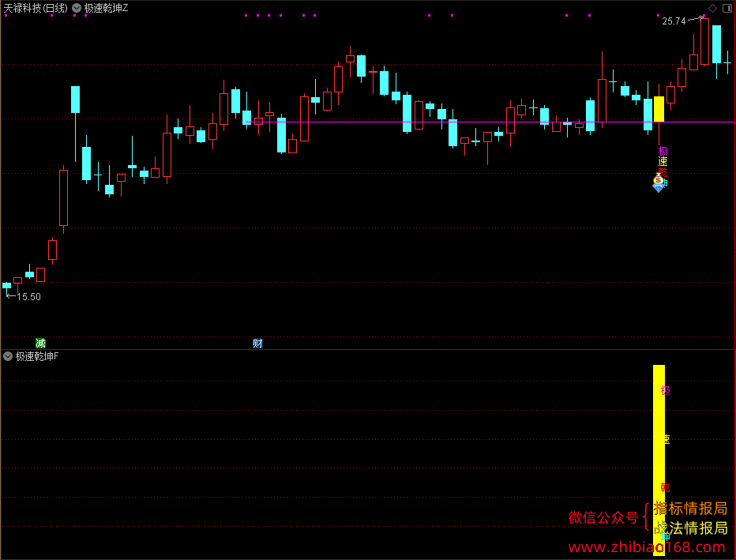Click the yellow 速 character below yellow candle

click(x=663, y=162)
